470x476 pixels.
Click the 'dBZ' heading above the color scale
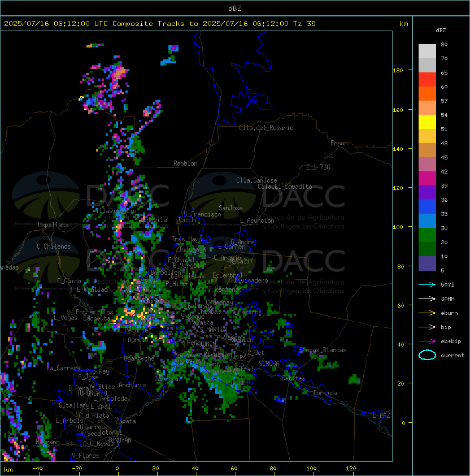point(441,31)
